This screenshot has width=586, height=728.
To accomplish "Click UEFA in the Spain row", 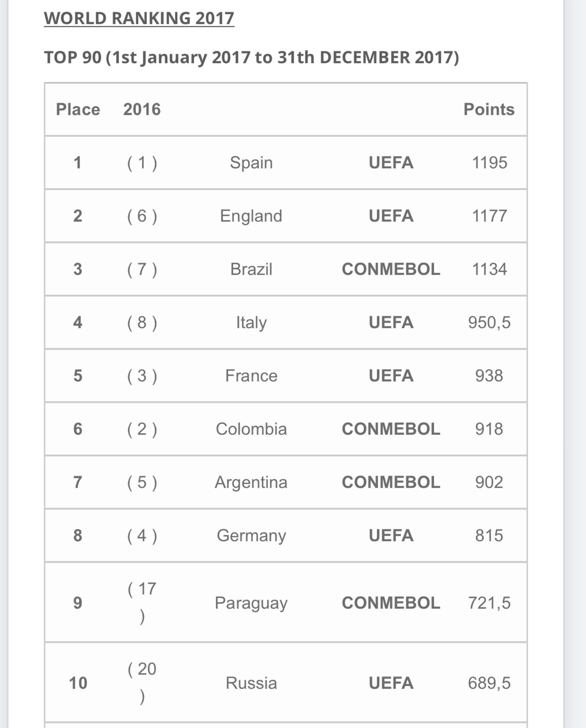I will point(391,163).
